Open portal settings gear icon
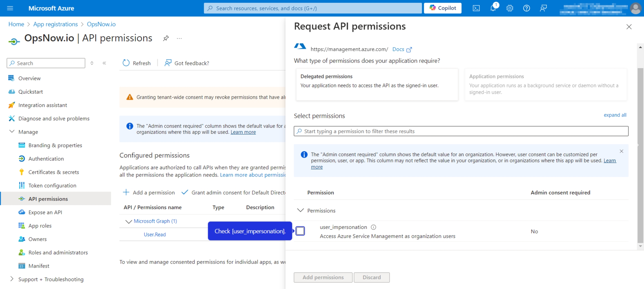Viewport: 644px width, 289px height. click(x=510, y=8)
